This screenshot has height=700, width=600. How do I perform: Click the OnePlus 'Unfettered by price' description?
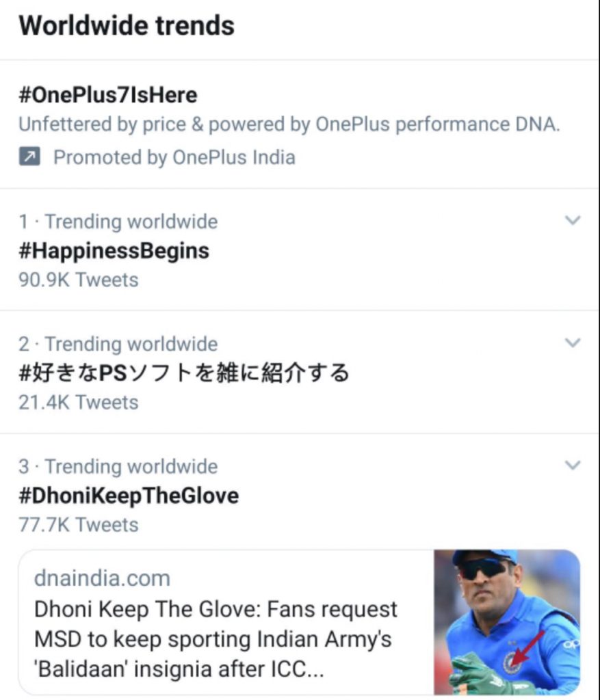tap(289, 125)
